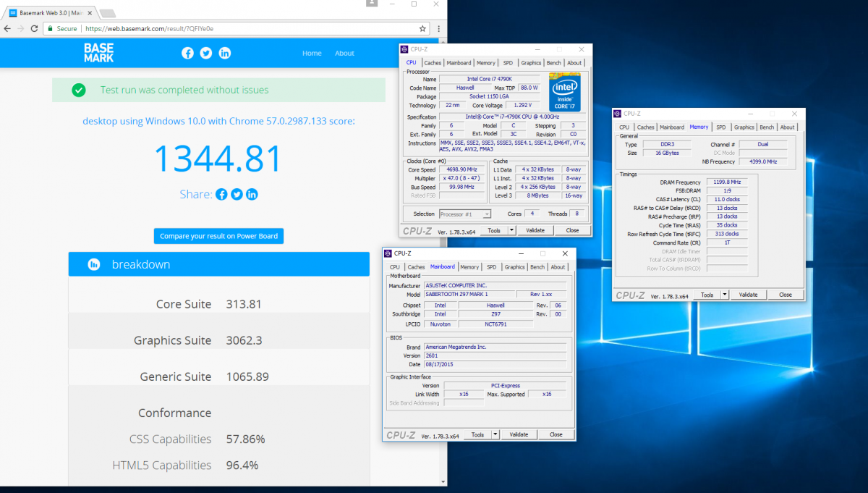Share score via LinkedIn icon below score
Viewport: 868px width, 493px height.
pos(252,194)
